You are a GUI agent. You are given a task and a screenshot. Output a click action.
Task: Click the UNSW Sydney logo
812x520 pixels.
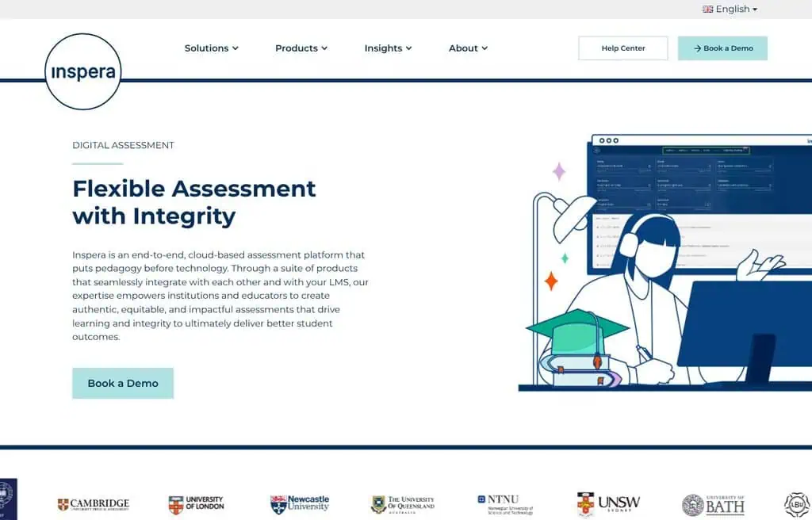(x=608, y=504)
